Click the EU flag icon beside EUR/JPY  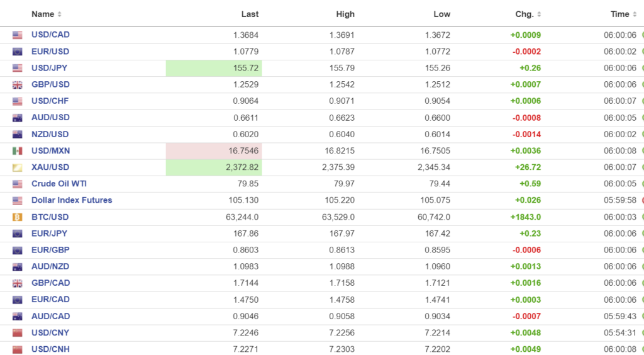pos(18,234)
